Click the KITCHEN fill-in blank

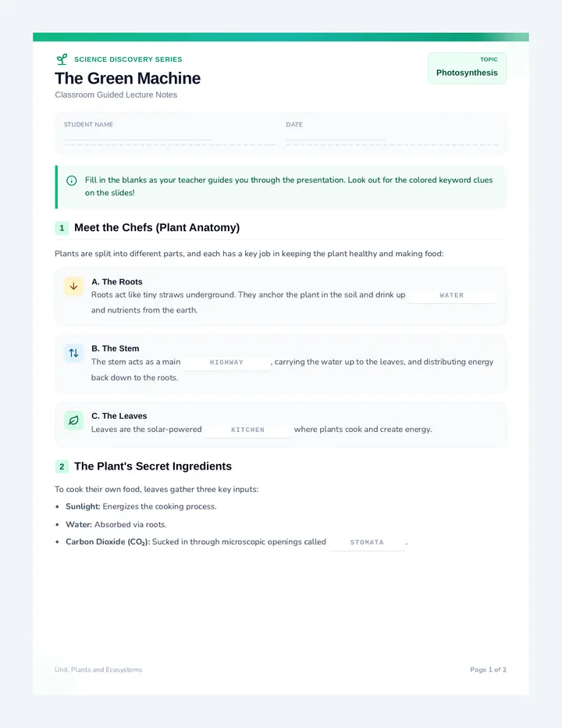coord(247,430)
